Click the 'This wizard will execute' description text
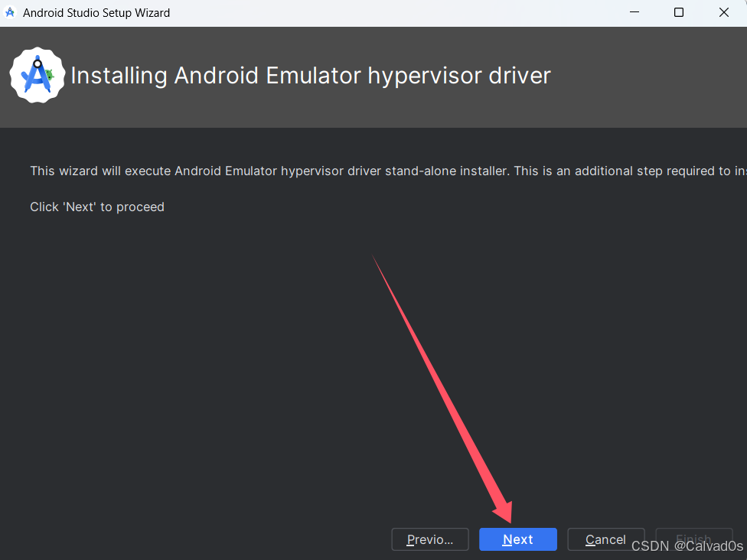This screenshot has width=747, height=560. (x=388, y=171)
